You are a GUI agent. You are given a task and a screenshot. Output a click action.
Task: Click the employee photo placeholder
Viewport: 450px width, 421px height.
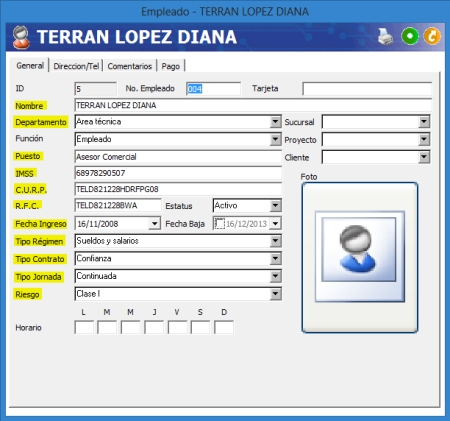[360, 257]
